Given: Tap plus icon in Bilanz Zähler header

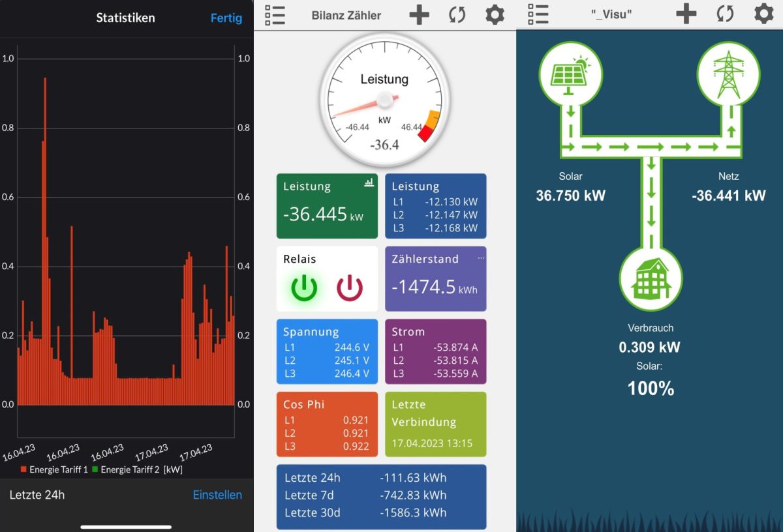Looking at the screenshot, I should (419, 14).
